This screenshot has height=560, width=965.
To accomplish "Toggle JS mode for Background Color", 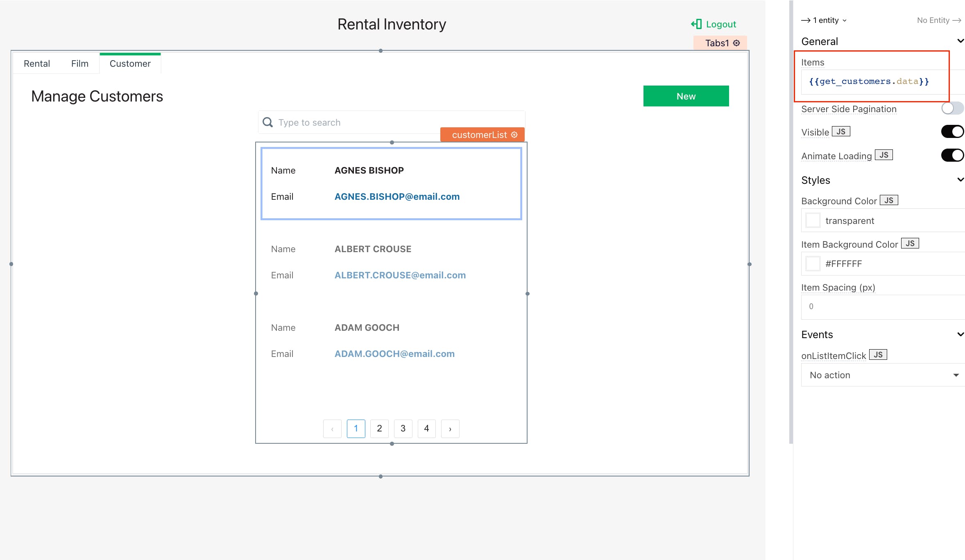I will [x=888, y=200].
